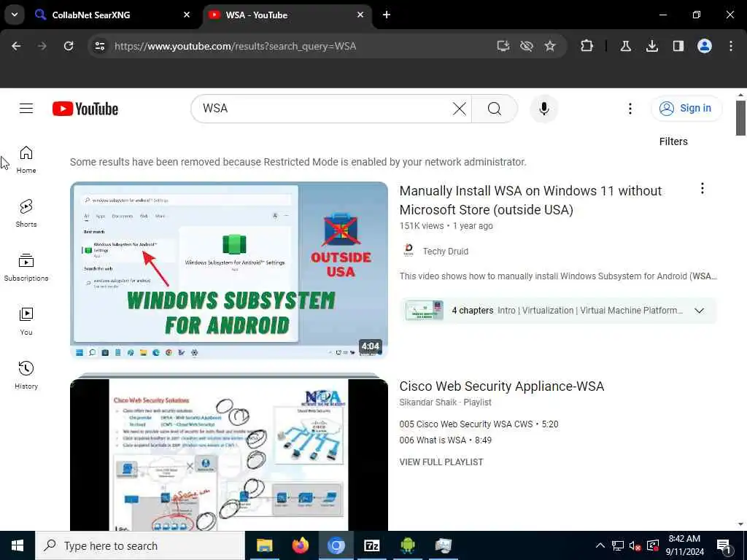
Task: Click the browser address bar URL
Action: [x=235, y=46]
